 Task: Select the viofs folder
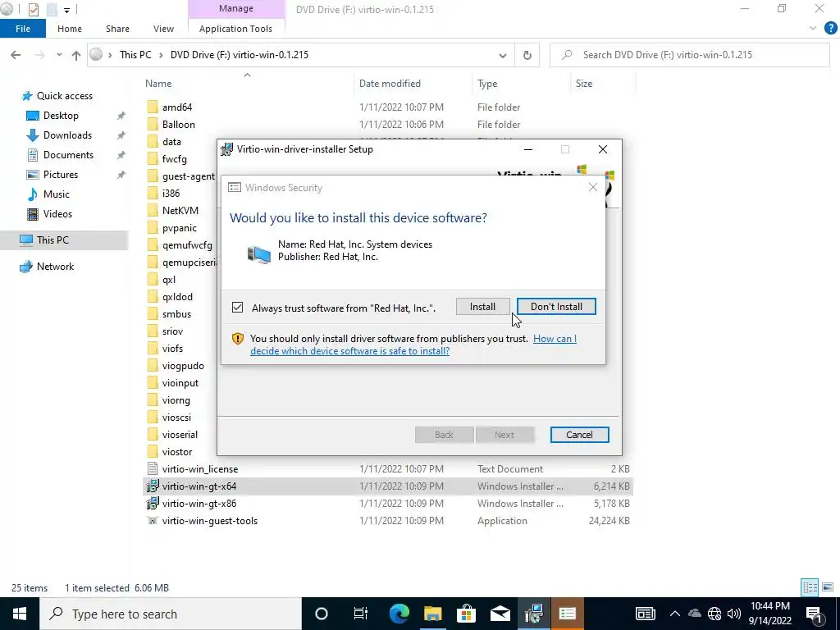(x=172, y=349)
